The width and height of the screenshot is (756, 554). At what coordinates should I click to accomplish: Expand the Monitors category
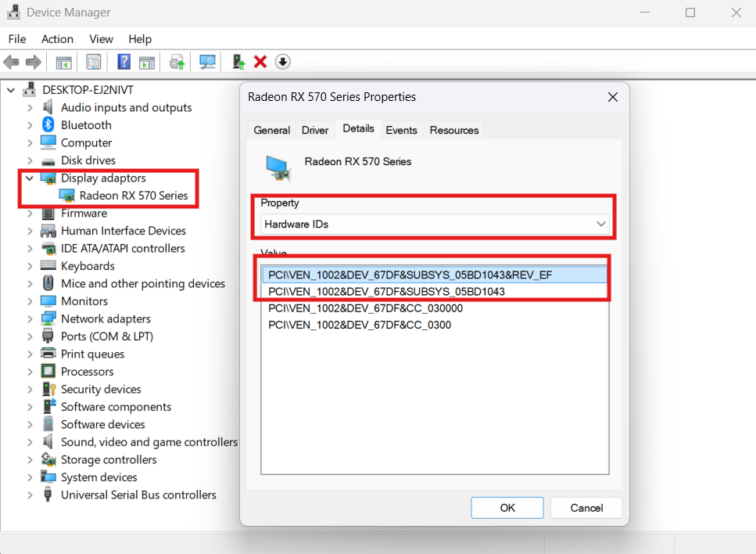[30, 301]
